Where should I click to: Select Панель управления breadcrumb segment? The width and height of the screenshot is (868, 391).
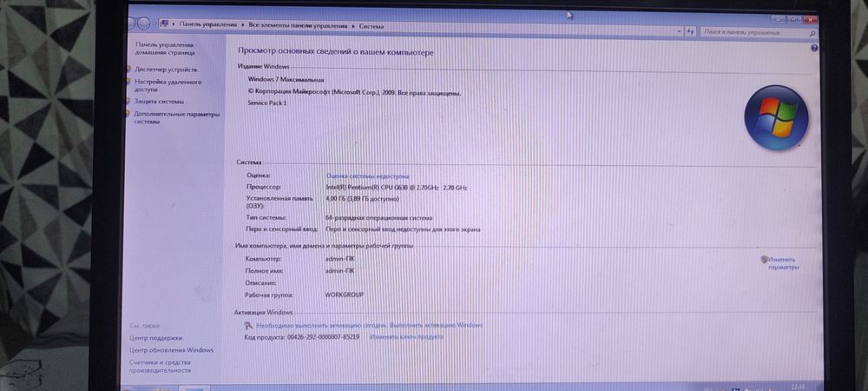[x=207, y=25]
